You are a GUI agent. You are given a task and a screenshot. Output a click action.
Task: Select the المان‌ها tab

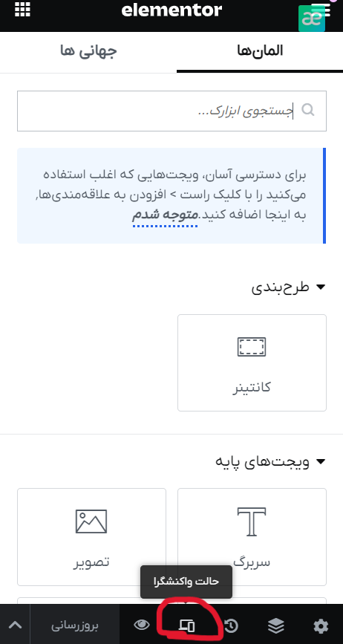click(x=260, y=52)
